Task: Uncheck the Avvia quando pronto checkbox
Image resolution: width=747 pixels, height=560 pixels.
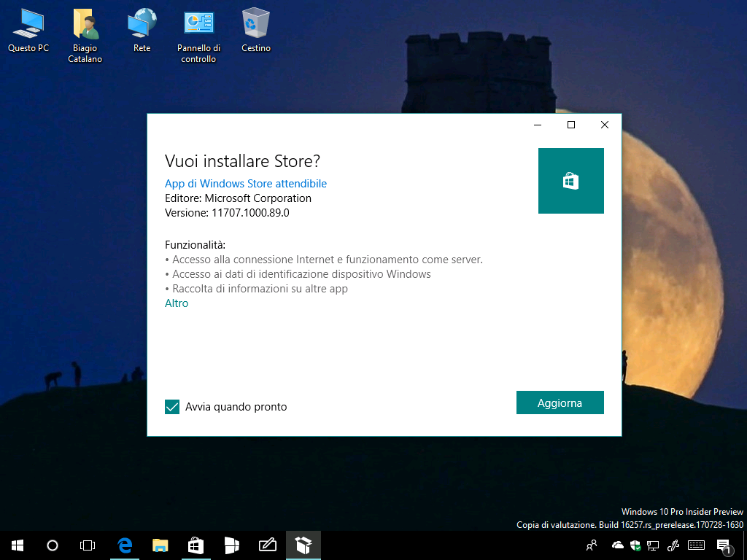Action: [x=172, y=407]
